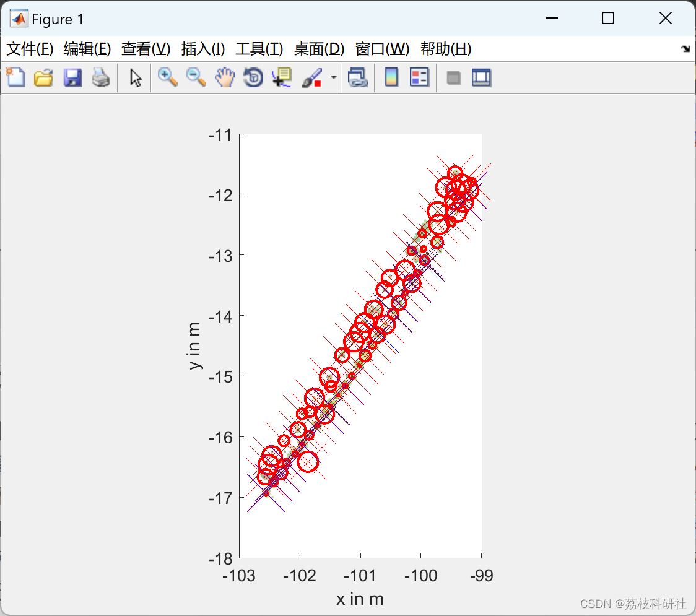The image size is (696, 616).
Task: Print the figure using the printer icon
Action: pyautogui.click(x=101, y=78)
